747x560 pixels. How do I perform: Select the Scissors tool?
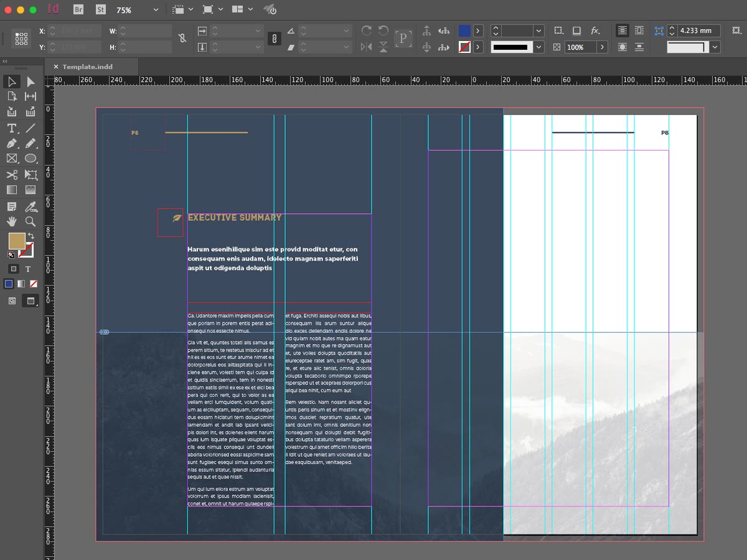tap(12, 175)
